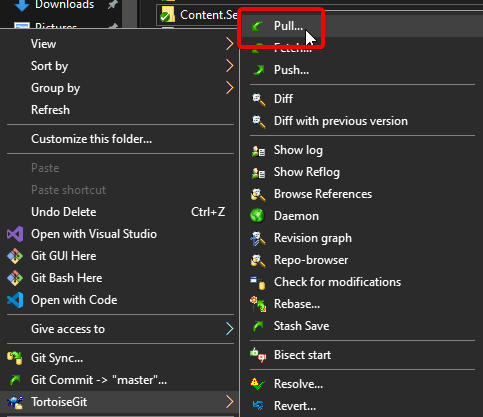
Task: Click the Show log icon
Action: 258,151
